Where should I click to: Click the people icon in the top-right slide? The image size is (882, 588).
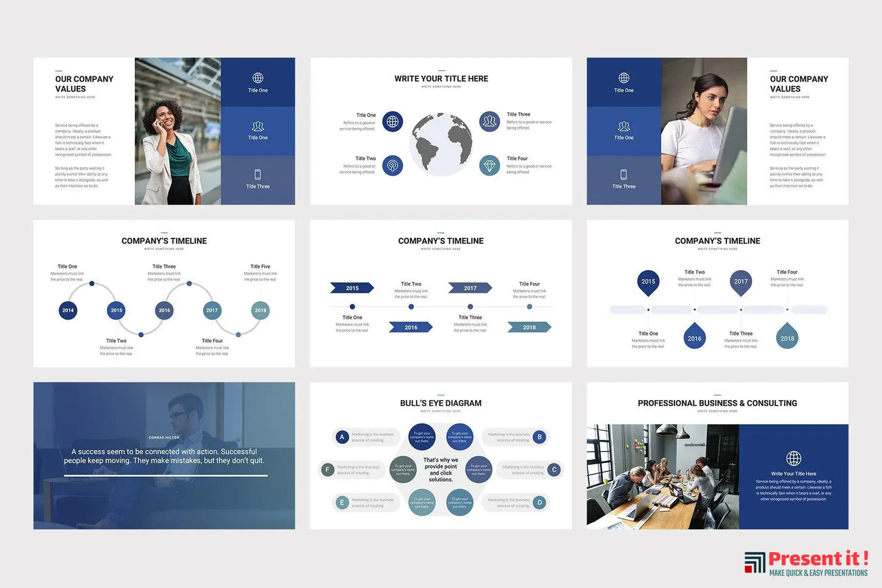(623, 126)
